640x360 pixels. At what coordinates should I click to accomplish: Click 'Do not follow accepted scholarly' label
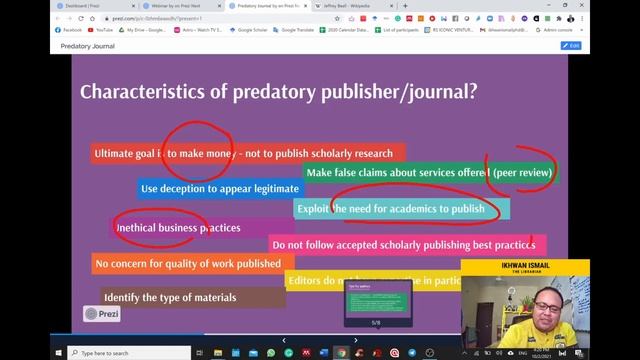407,245
